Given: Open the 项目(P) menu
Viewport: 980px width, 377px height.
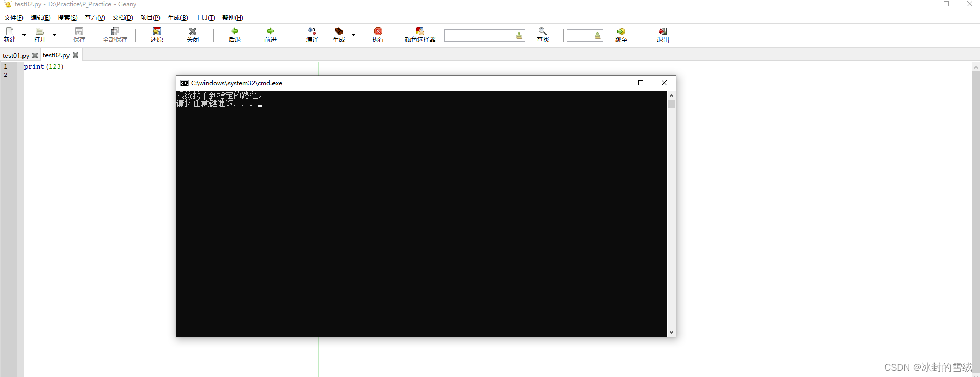Looking at the screenshot, I should click(x=150, y=18).
